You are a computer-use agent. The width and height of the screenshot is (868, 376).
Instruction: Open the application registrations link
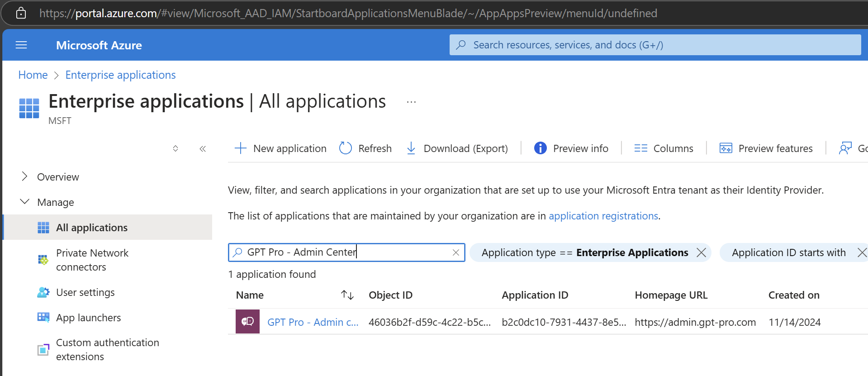click(x=603, y=216)
